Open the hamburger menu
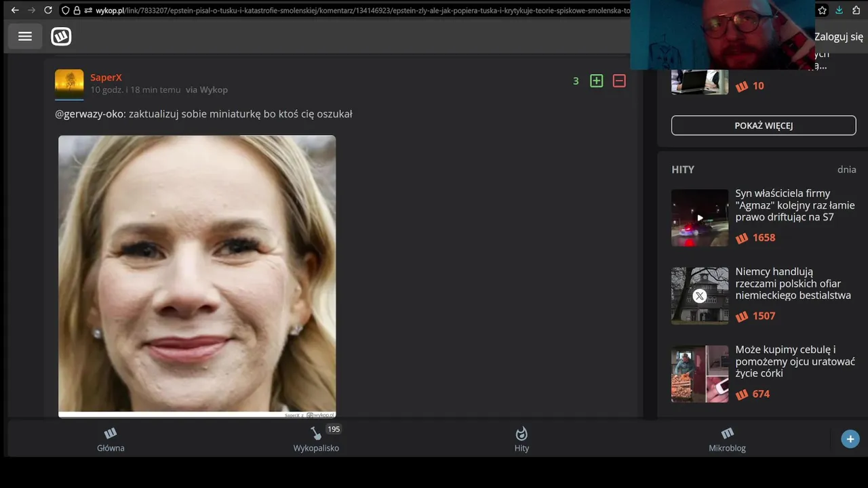This screenshot has width=868, height=488. pyautogui.click(x=25, y=37)
